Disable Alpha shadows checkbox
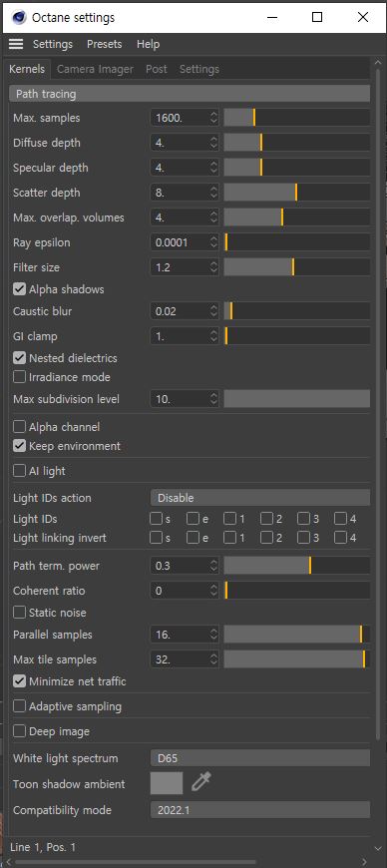 point(19,289)
